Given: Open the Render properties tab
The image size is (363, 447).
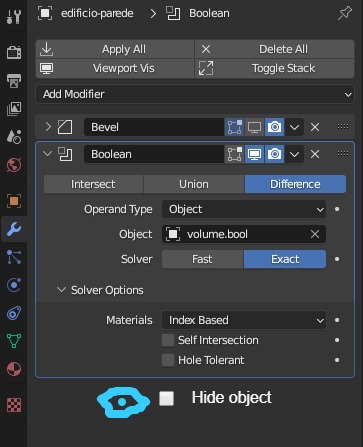Looking at the screenshot, I should (x=14, y=52).
